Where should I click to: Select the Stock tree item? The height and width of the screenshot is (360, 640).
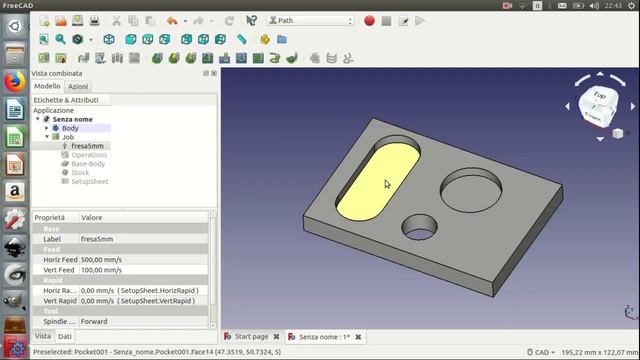pyautogui.click(x=80, y=173)
